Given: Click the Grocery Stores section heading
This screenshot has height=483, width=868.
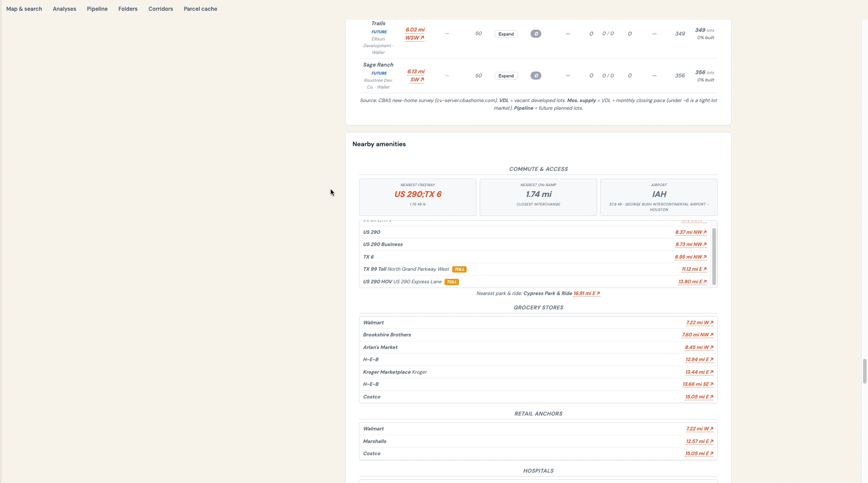Looking at the screenshot, I should pyautogui.click(x=538, y=308).
